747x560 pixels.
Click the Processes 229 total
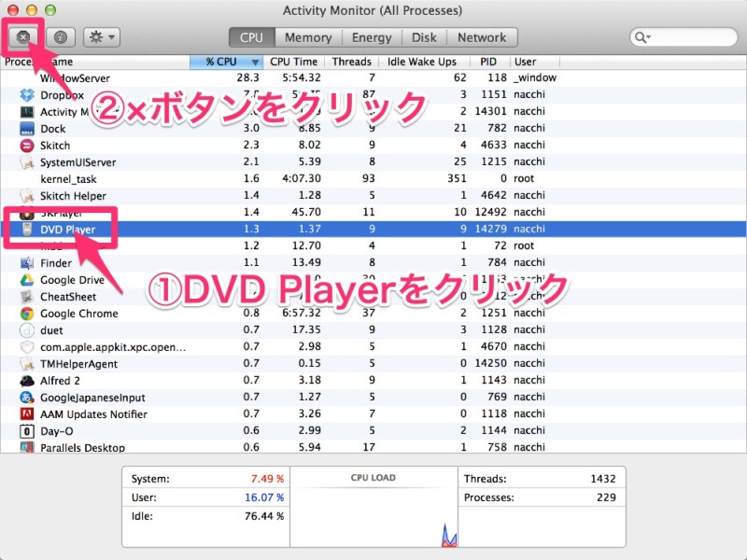click(x=606, y=497)
